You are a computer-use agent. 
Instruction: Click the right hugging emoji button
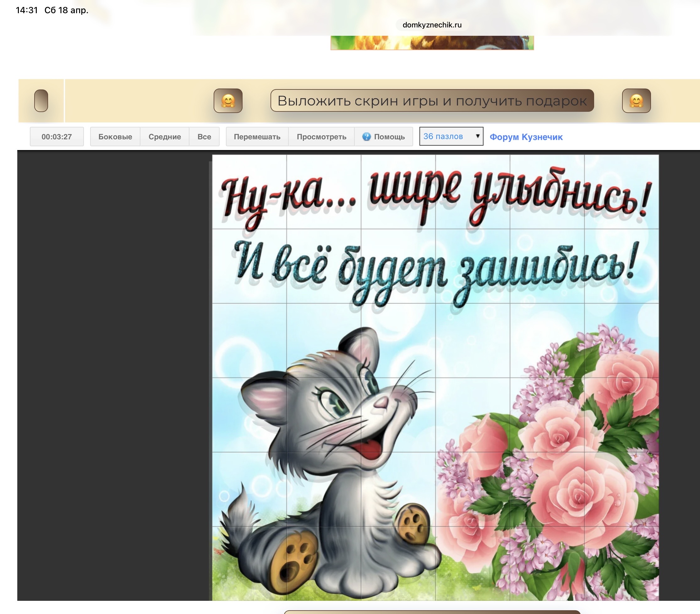click(636, 101)
